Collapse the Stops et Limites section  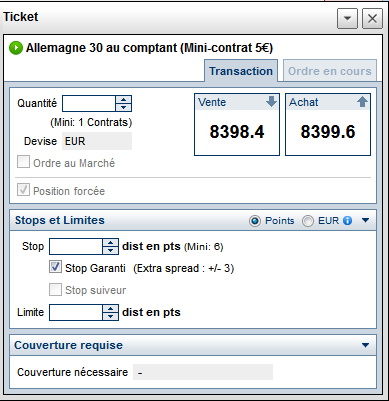pyautogui.click(x=365, y=220)
